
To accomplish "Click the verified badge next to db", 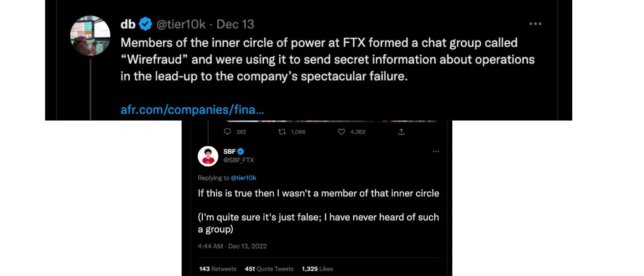I will pos(146,24).
